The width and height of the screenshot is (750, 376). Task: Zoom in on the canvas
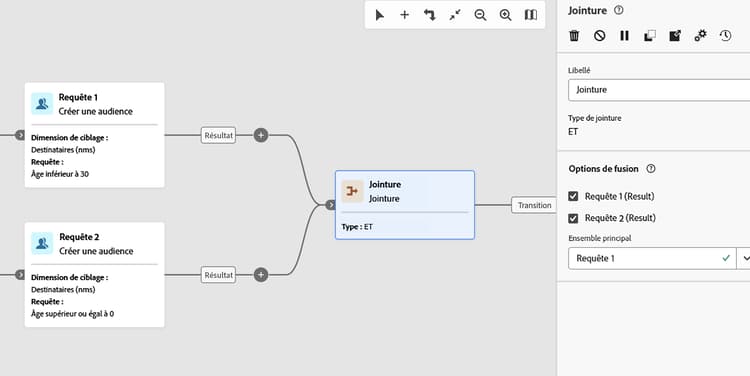[x=506, y=15]
